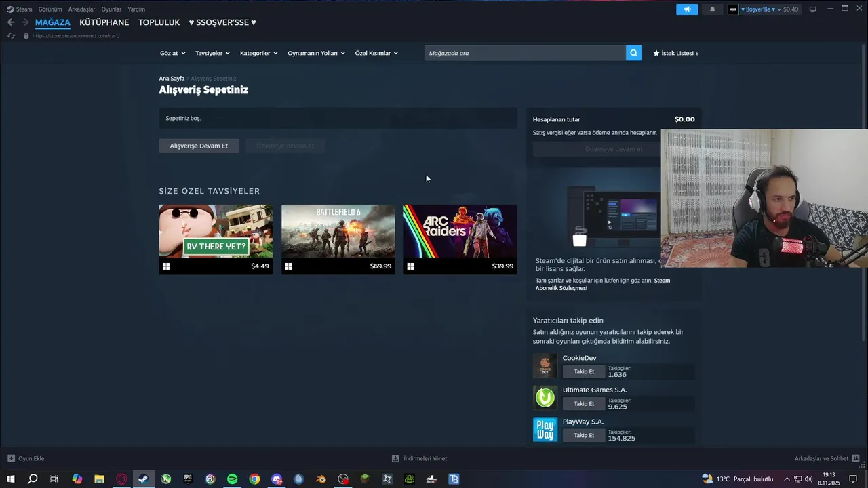Open the Steam menu

click(x=20, y=9)
